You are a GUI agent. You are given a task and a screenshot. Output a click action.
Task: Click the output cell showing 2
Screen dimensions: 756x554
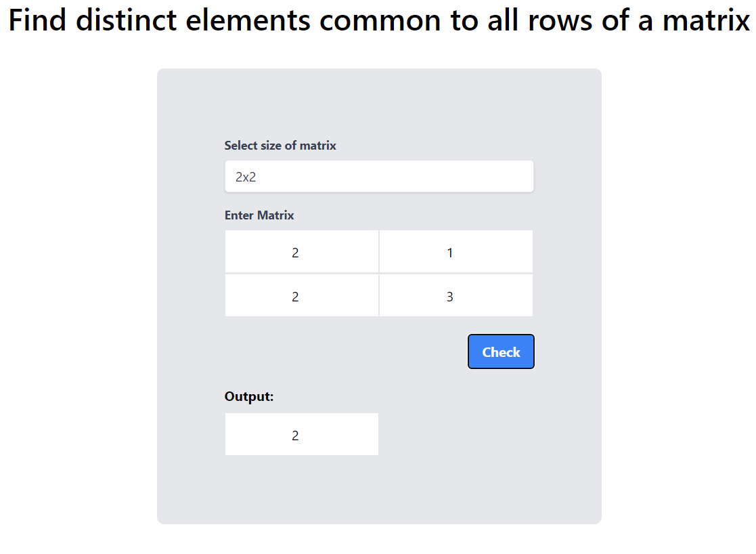pos(302,435)
